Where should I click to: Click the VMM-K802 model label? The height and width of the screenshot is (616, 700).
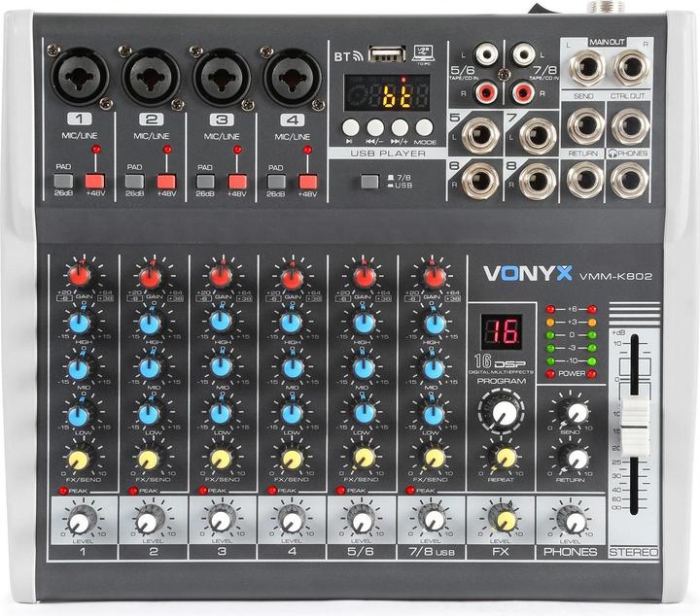click(x=615, y=276)
